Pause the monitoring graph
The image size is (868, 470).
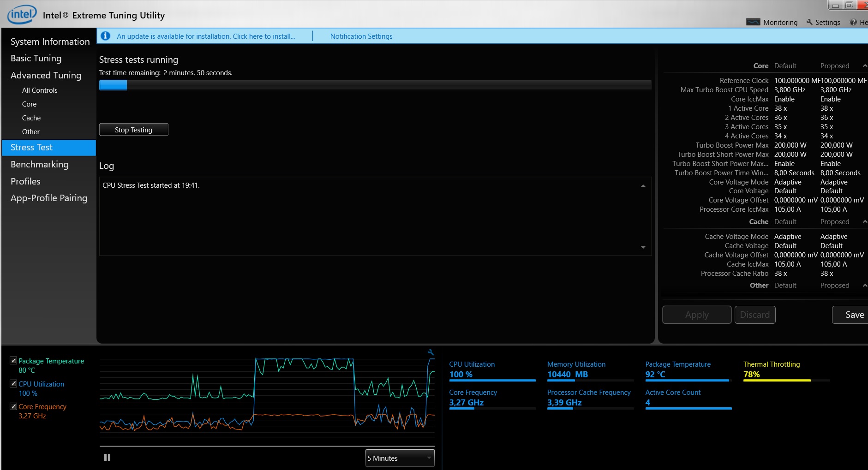107,458
